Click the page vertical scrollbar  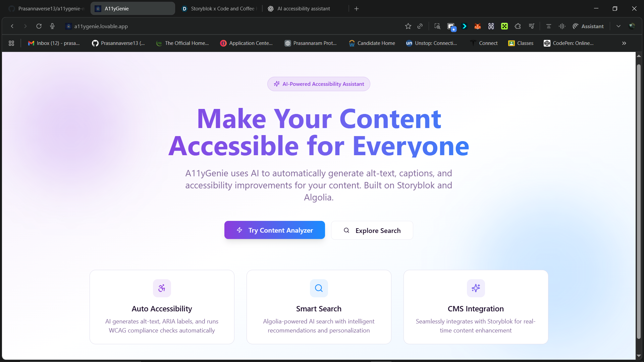tap(639, 201)
